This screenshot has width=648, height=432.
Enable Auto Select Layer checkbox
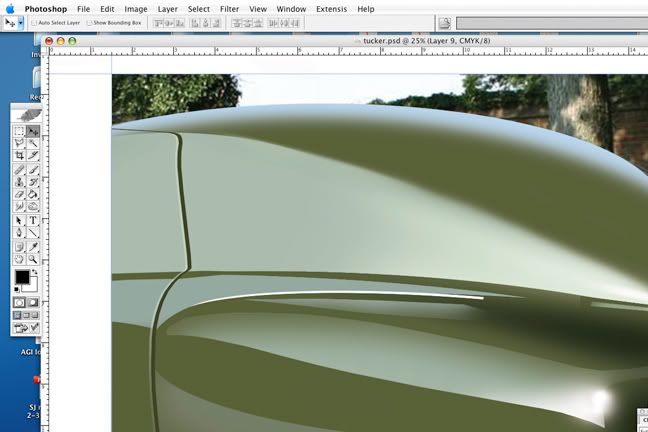[33, 22]
